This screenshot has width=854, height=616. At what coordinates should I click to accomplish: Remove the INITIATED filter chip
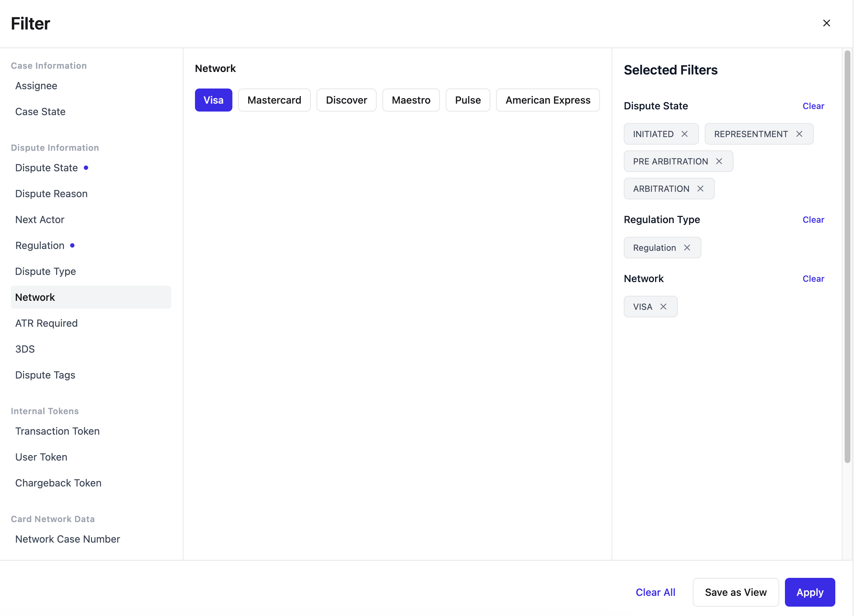point(684,134)
